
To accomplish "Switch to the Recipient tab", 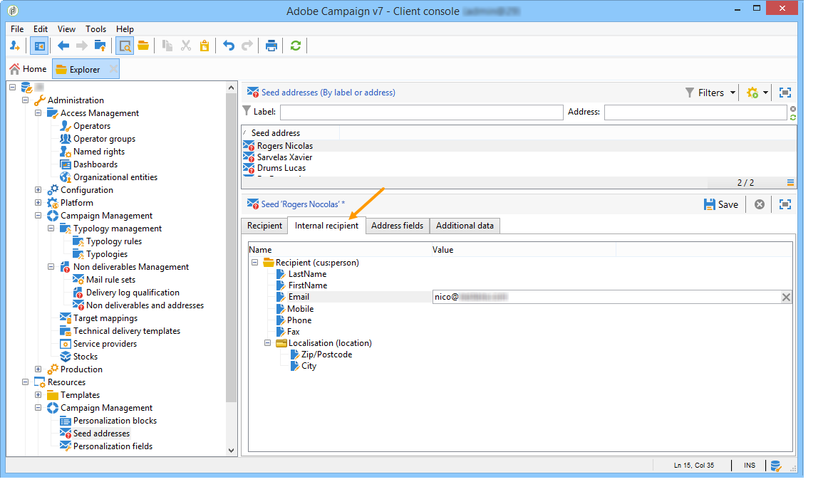I will click(264, 226).
